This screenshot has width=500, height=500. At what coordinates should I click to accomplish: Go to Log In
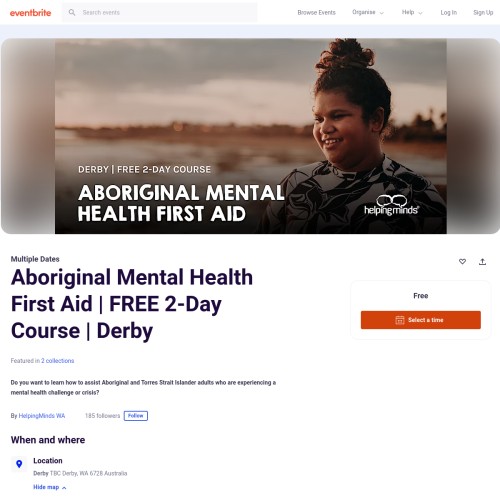(448, 12)
